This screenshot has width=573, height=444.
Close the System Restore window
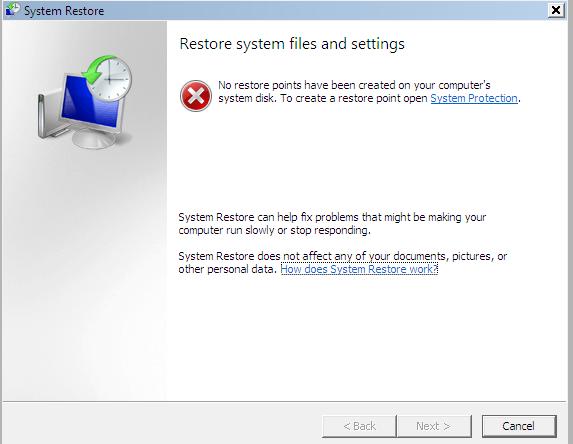pos(556,10)
